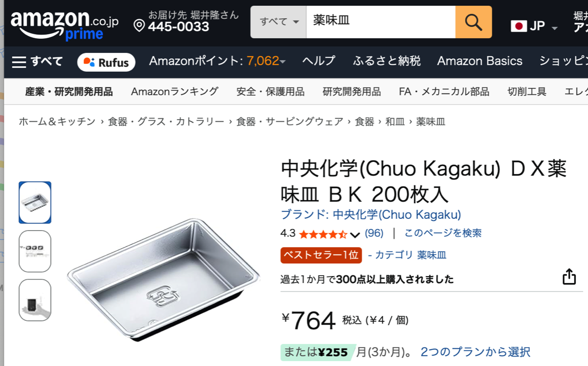Select the second product thumbnail
The width and height of the screenshot is (588, 366).
pyautogui.click(x=35, y=251)
